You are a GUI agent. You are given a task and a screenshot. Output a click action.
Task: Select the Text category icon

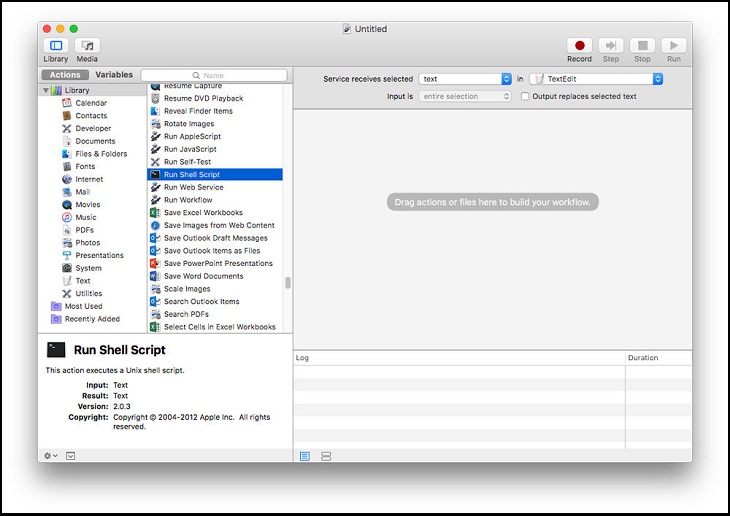pos(67,281)
